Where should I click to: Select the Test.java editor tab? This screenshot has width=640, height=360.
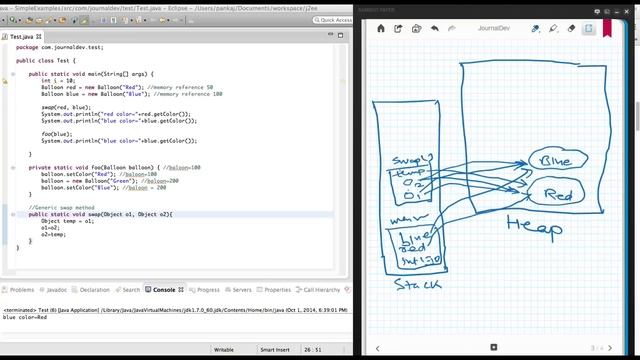pos(22,37)
